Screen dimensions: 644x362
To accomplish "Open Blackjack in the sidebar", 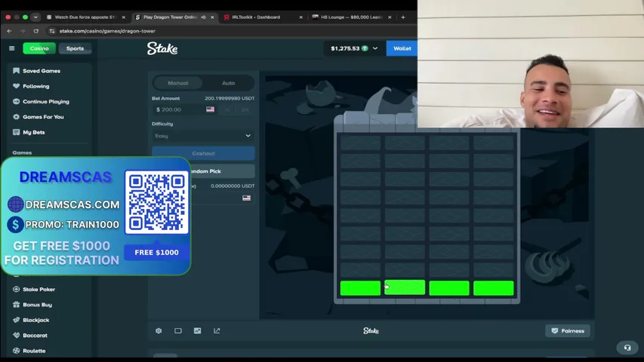I will coord(36,320).
